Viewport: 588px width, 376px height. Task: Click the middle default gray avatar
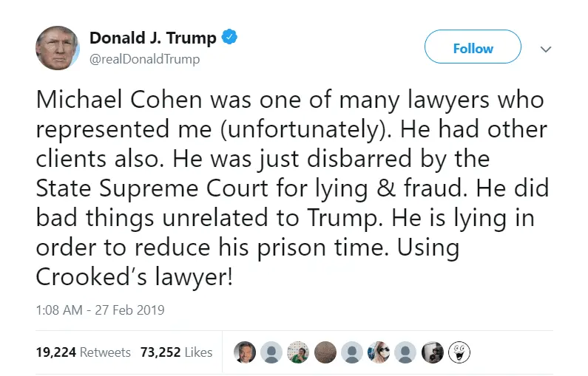(x=351, y=352)
